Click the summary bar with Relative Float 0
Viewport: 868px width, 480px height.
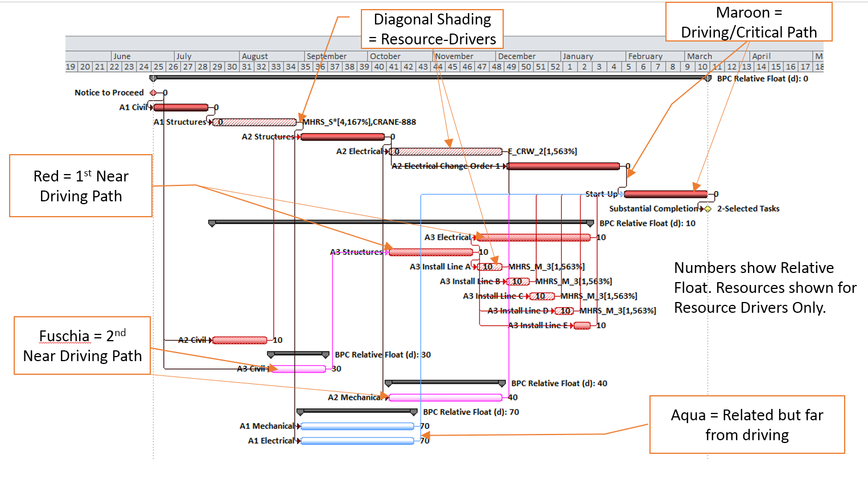point(430,77)
